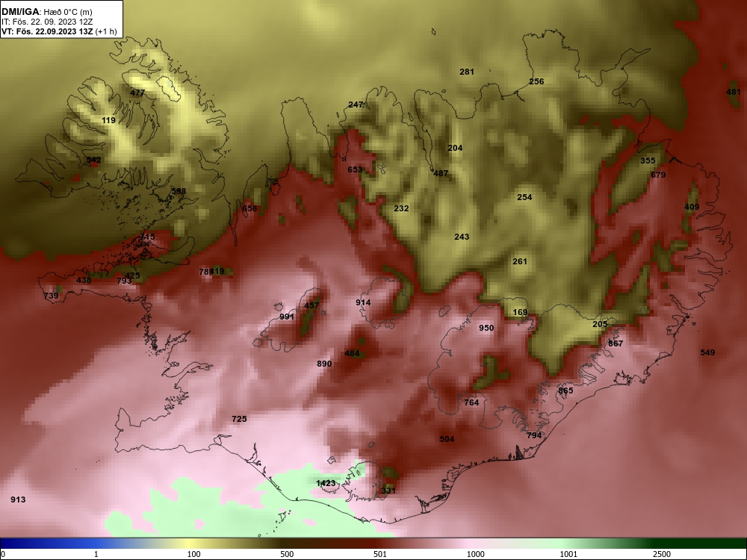Click the 914 map value
747x560 pixels.
[363, 302]
